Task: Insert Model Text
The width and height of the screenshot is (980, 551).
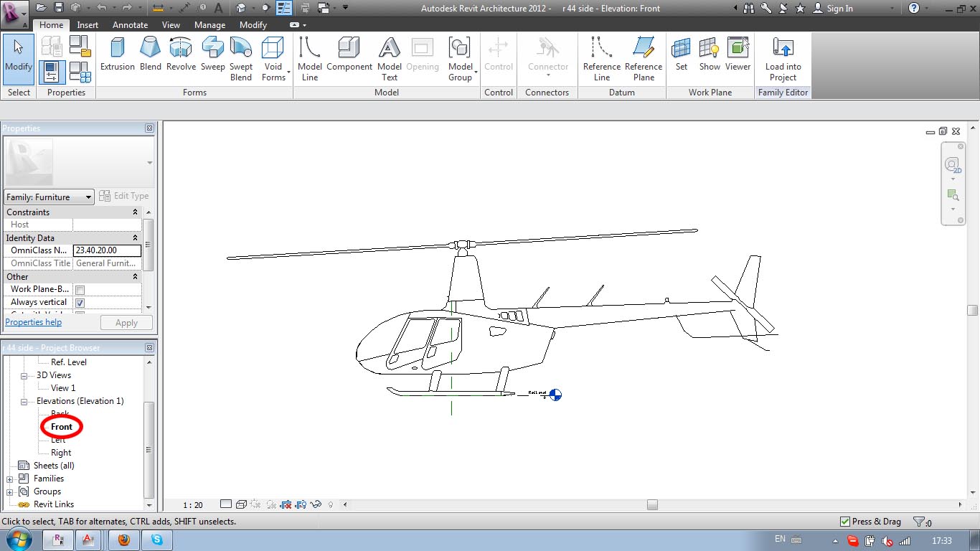Action: tap(390, 60)
